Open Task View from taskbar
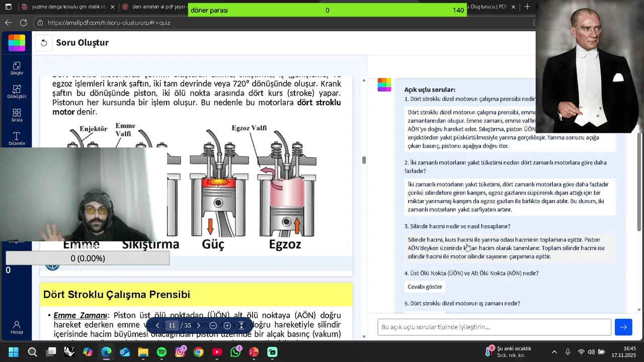This screenshot has width=644, height=362. [51, 352]
